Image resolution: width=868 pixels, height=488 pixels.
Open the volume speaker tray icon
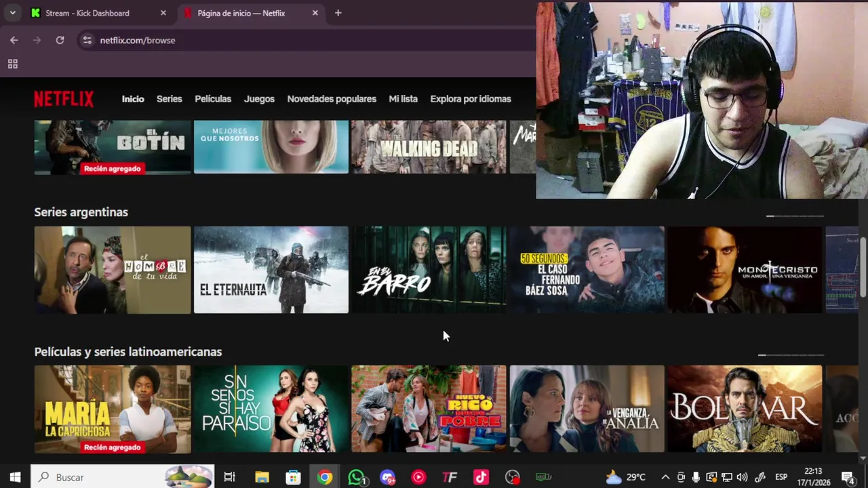point(742,477)
